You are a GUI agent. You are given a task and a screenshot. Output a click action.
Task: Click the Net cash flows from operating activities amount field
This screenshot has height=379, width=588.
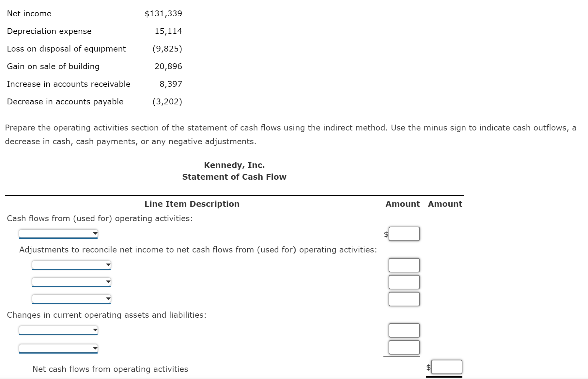click(x=446, y=367)
